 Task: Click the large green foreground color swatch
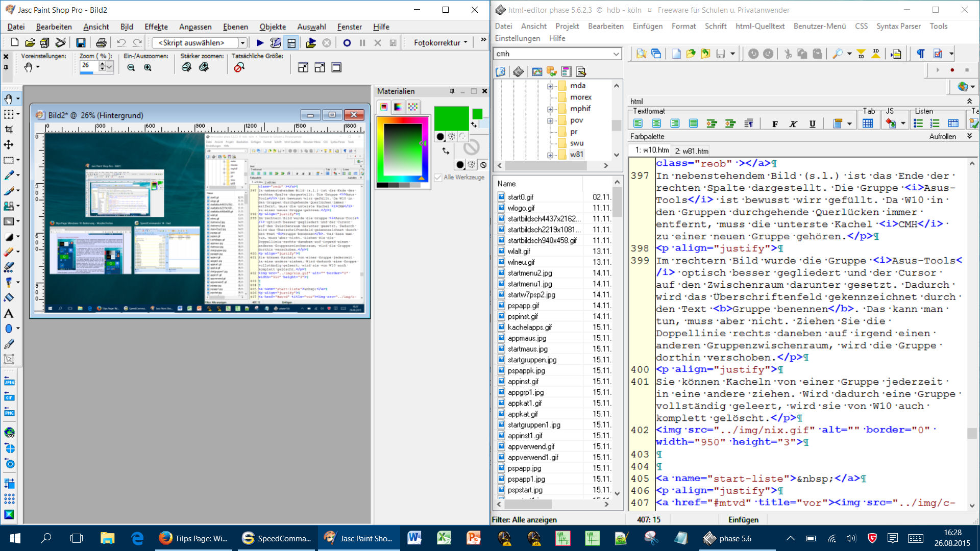pos(451,118)
